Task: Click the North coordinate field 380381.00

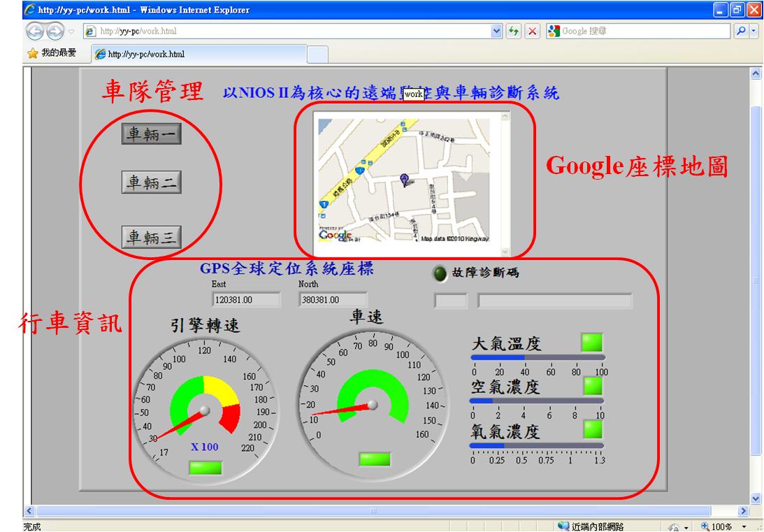Action: coord(333,300)
